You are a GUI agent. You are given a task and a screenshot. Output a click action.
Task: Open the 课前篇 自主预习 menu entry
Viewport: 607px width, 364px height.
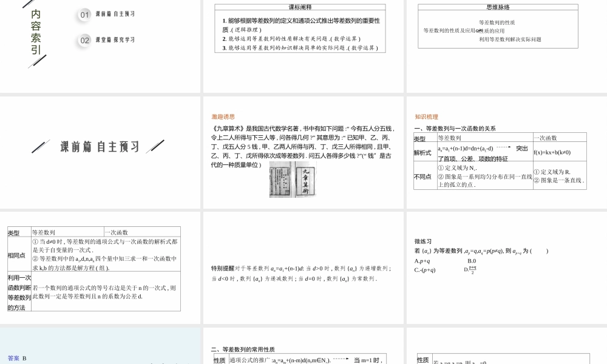(x=115, y=14)
